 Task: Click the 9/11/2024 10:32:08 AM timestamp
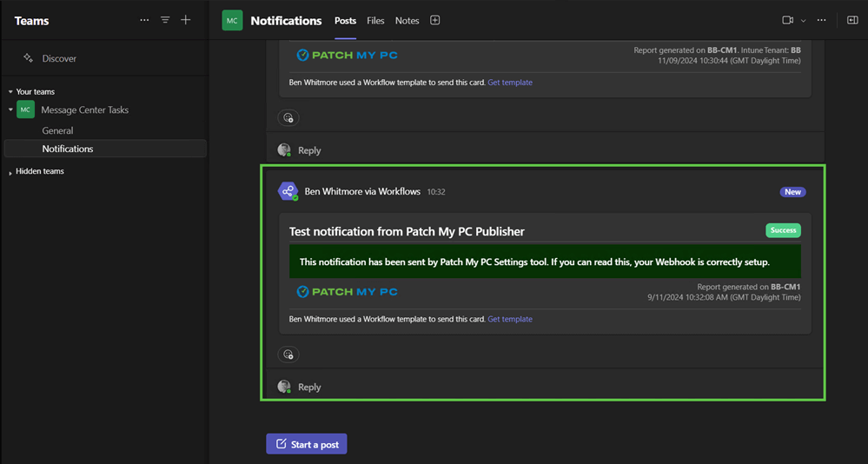pyautogui.click(x=724, y=297)
